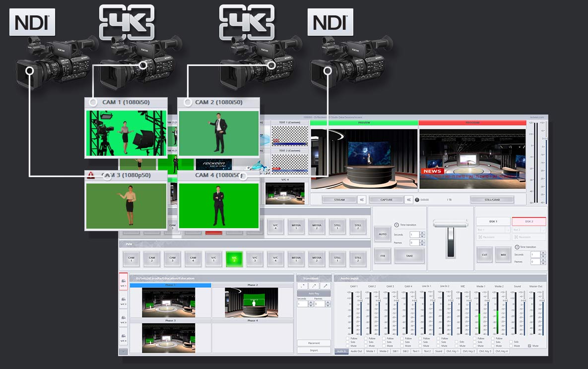
Task: Open the STREAM settings gear icon
Action: (x=362, y=199)
